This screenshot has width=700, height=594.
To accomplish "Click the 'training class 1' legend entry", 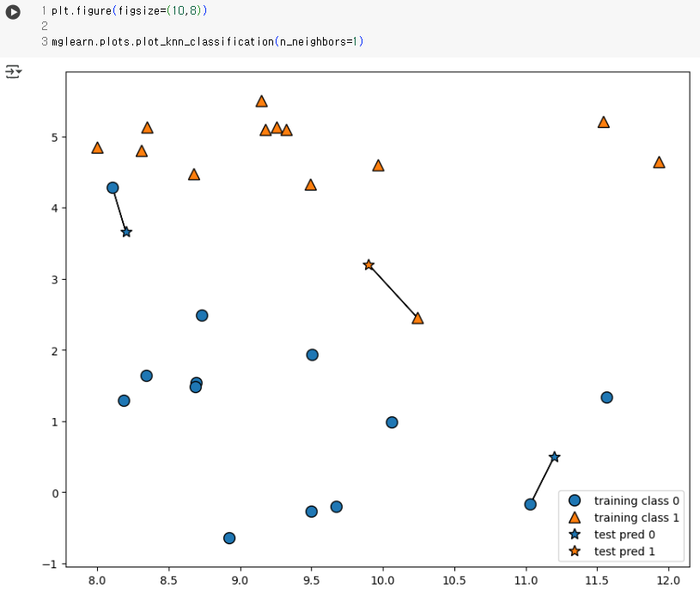I will tap(624, 518).
